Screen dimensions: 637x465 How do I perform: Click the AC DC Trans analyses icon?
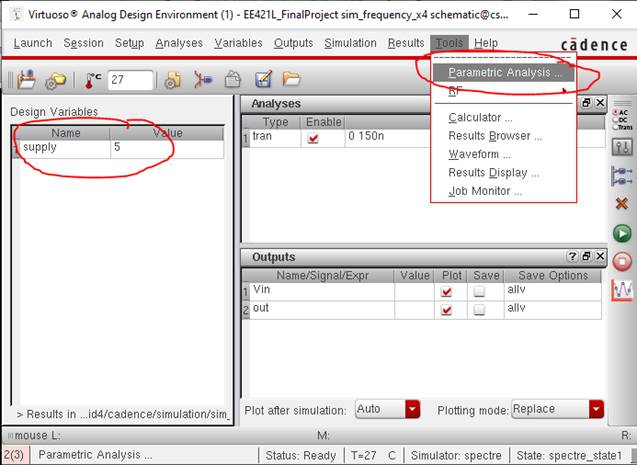[622, 120]
